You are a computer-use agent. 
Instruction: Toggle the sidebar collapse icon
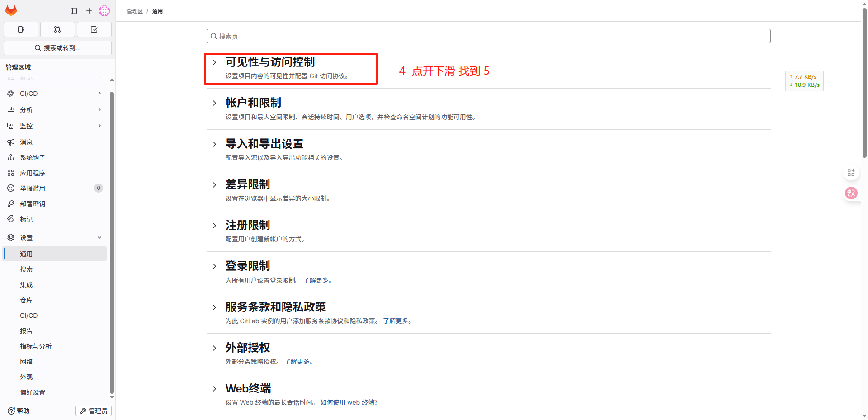74,11
